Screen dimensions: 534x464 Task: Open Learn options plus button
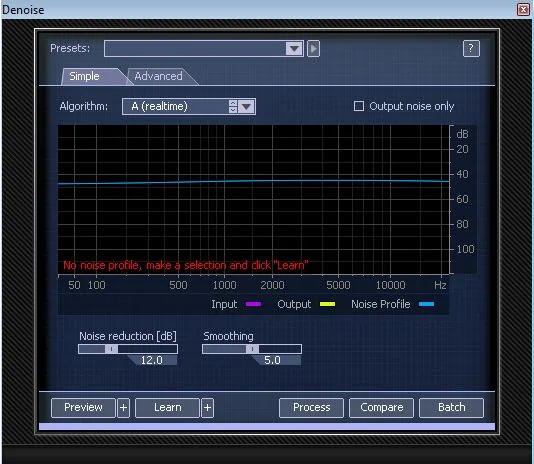208,407
